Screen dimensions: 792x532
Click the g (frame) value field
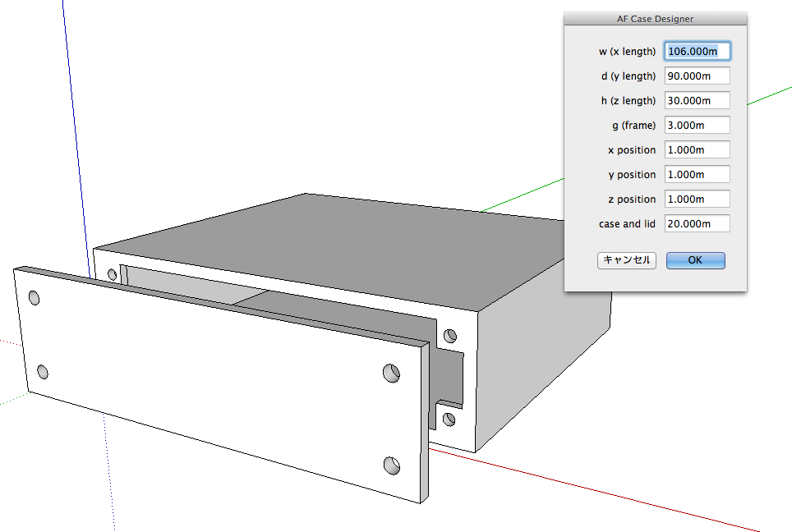[697, 126]
